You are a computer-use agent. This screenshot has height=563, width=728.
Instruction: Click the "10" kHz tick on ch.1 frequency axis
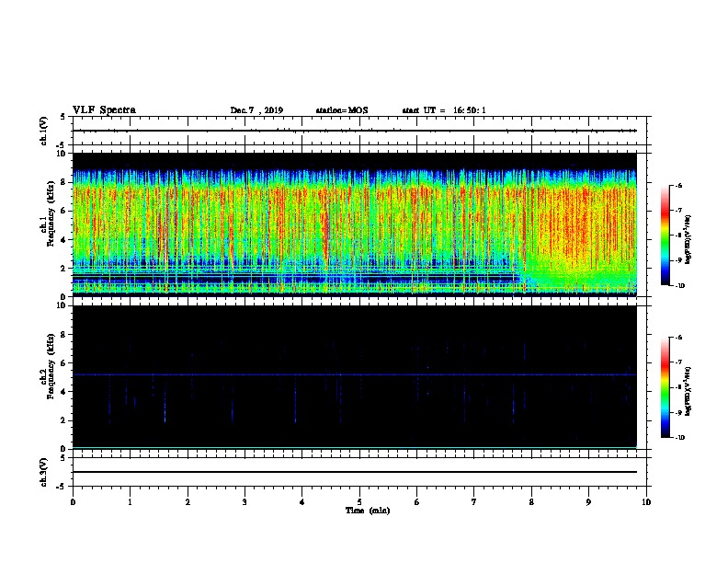pos(62,154)
